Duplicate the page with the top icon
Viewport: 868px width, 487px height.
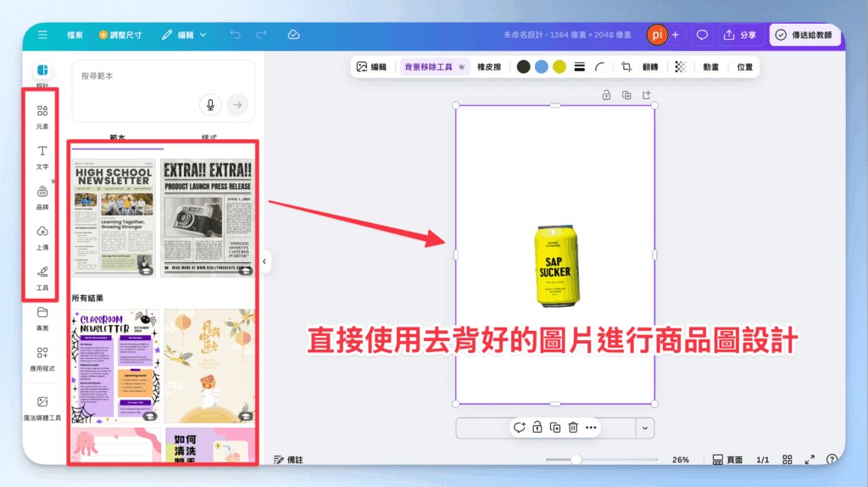[x=626, y=95]
